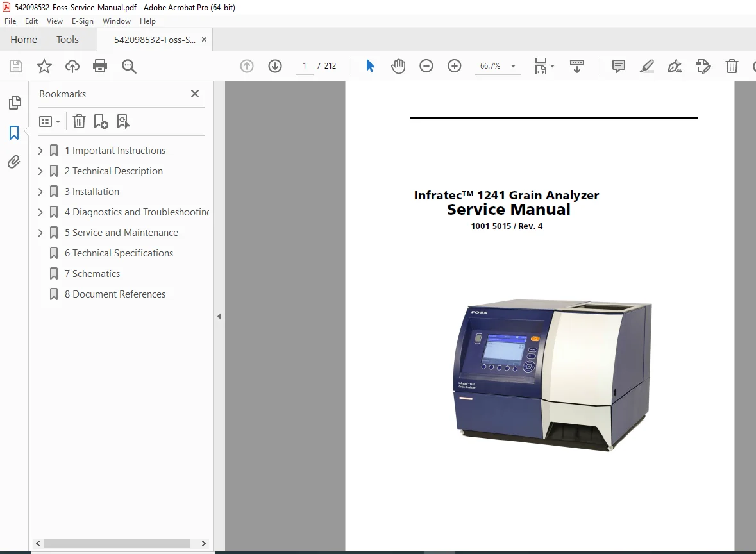Open the E-Sign menu

tap(83, 21)
